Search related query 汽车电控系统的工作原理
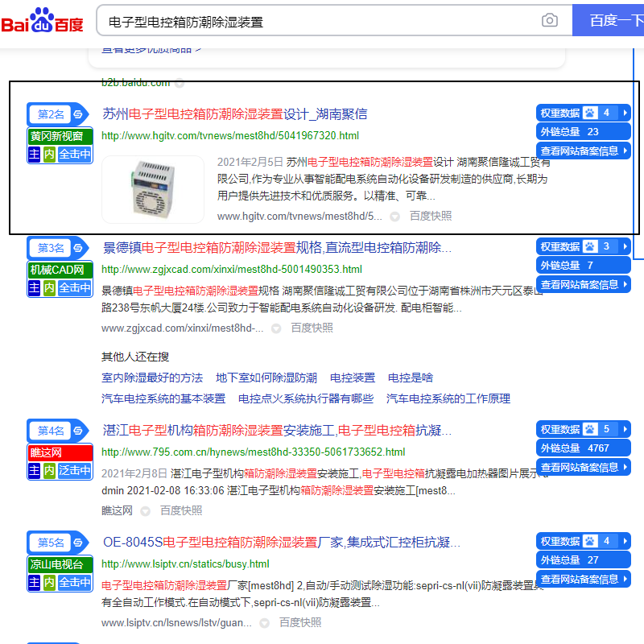Screen dimensions: 644x644 point(448,398)
